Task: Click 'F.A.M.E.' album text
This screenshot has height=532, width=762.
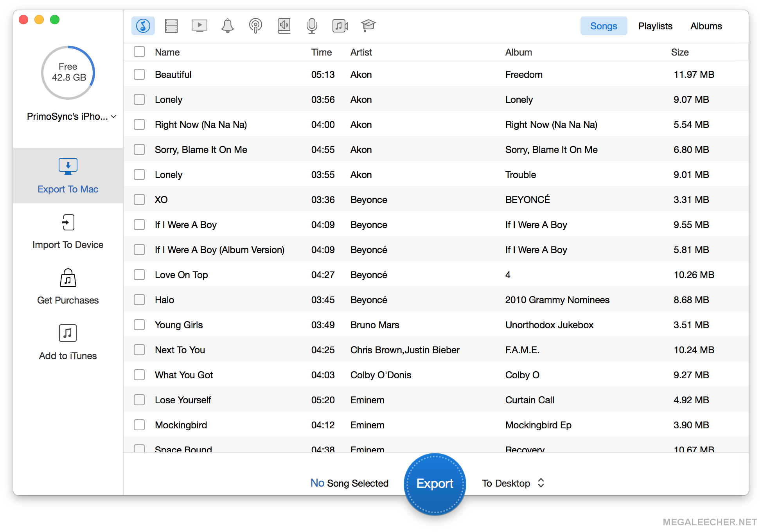Action: (522, 350)
